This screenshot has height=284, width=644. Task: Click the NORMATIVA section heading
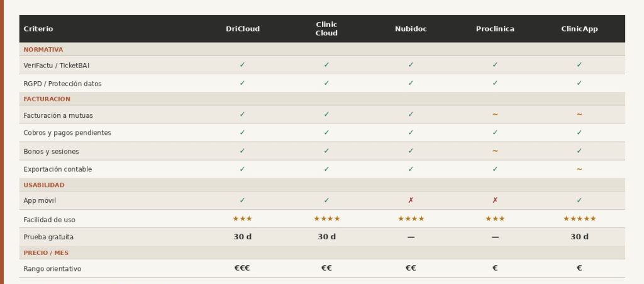[x=43, y=49]
